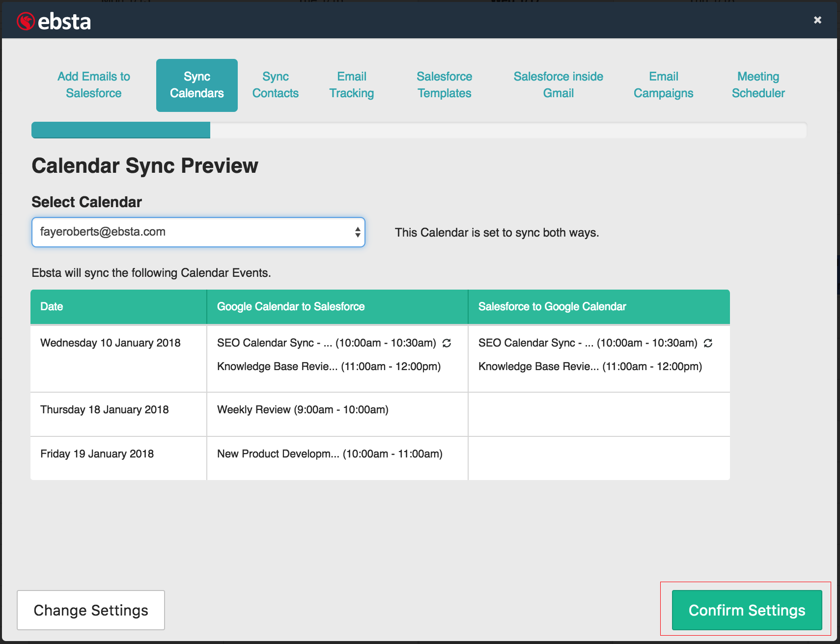
Task: Click the setup progress bar
Action: click(419, 130)
